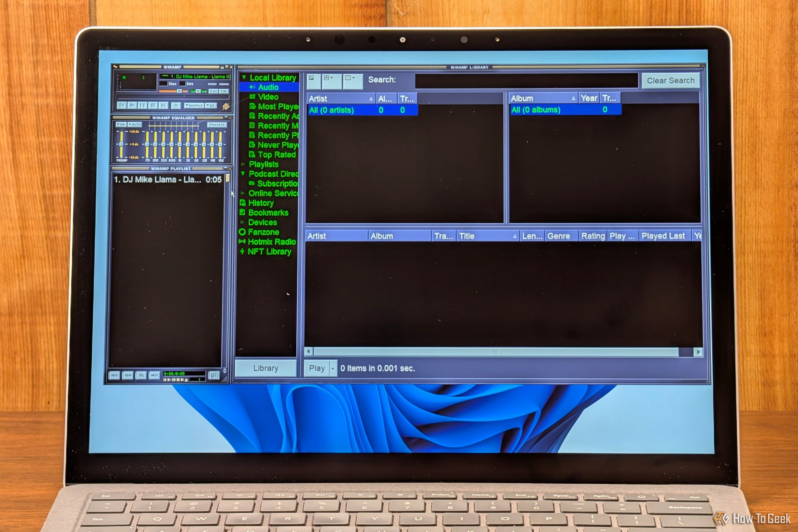Click the track list horizontal scrollbar
This screenshot has width=798, height=532.
coord(503,352)
